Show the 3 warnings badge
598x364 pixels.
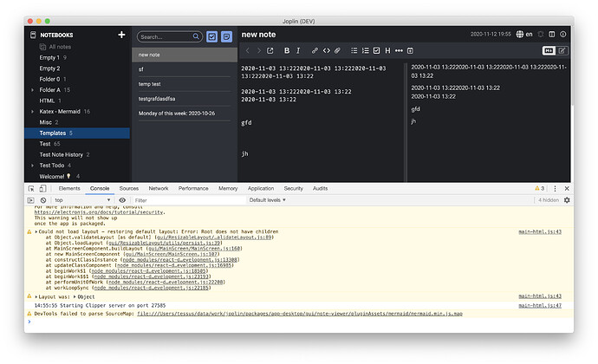tap(540, 188)
